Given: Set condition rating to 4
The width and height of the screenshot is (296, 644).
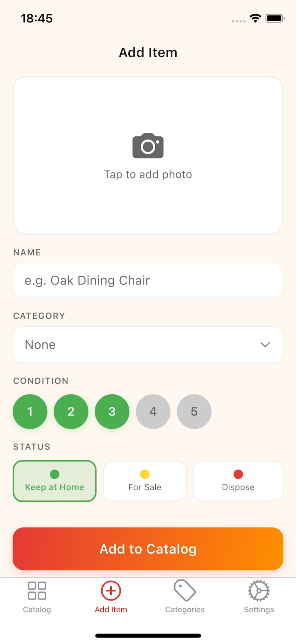Looking at the screenshot, I should click(153, 412).
